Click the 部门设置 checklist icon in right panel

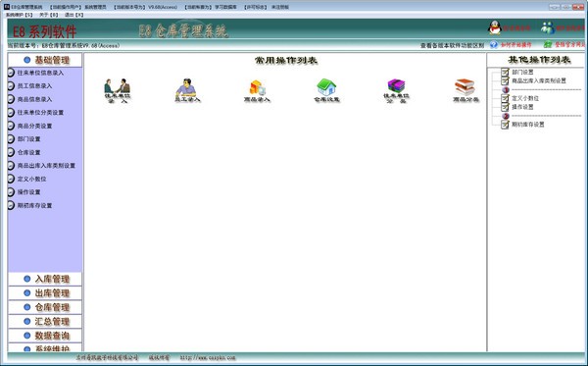point(505,72)
